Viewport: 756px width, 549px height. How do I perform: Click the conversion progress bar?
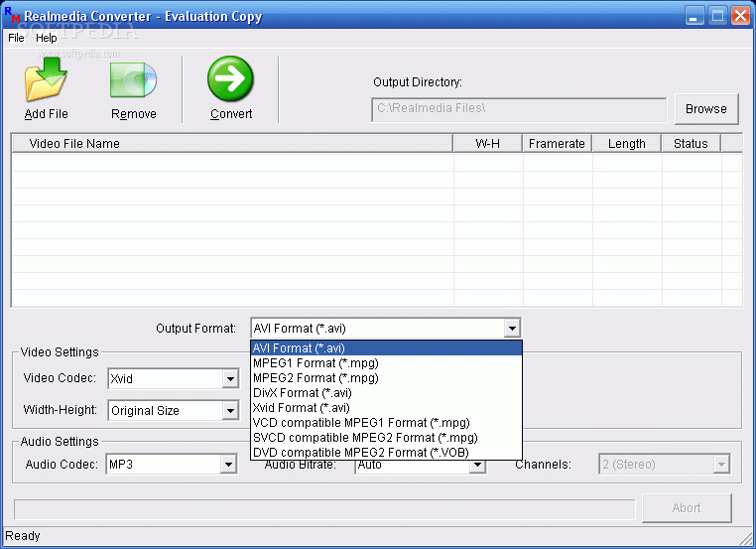tap(324, 509)
